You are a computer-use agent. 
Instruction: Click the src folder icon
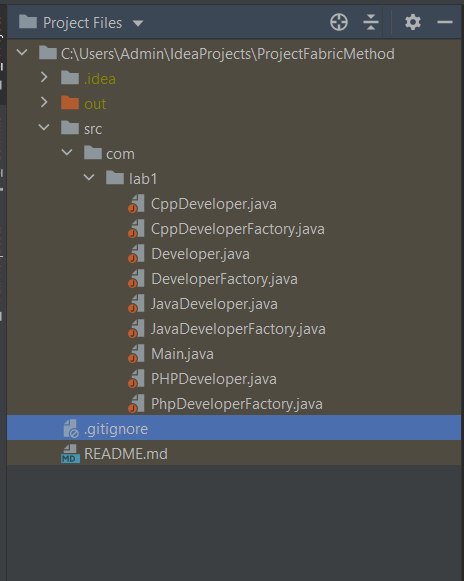tap(70, 127)
